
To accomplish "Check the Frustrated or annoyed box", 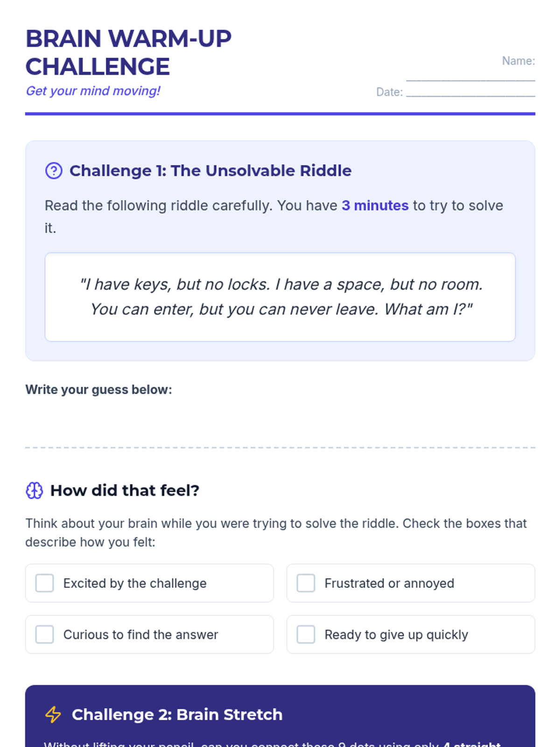I will (x=306, y=583).
